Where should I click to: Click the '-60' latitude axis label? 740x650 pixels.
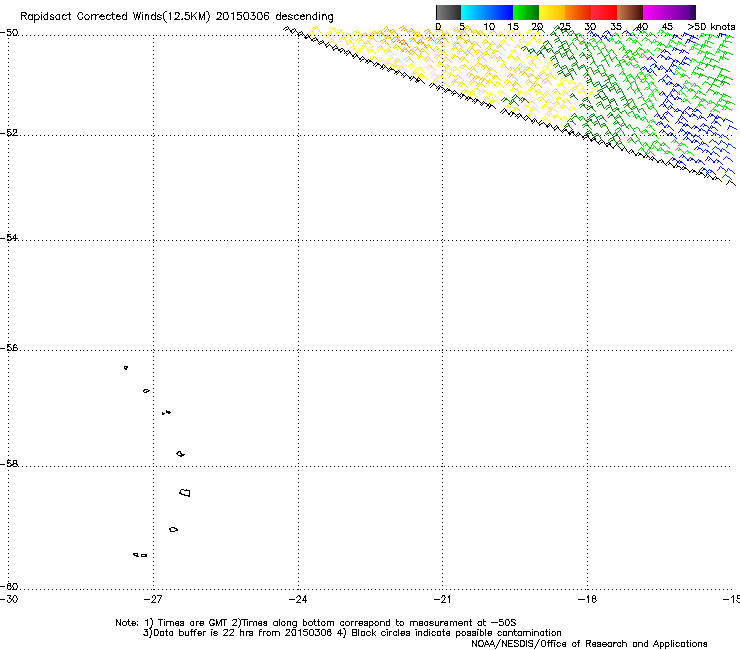point(9,586)
